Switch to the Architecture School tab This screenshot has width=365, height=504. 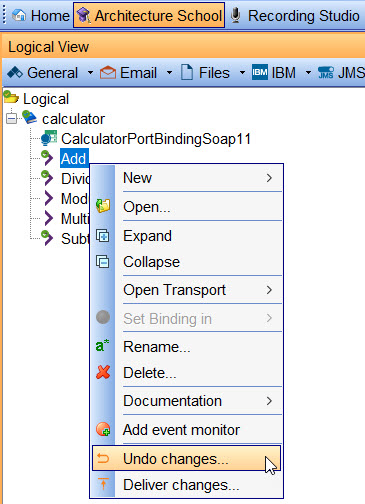(x=149, y=15)
